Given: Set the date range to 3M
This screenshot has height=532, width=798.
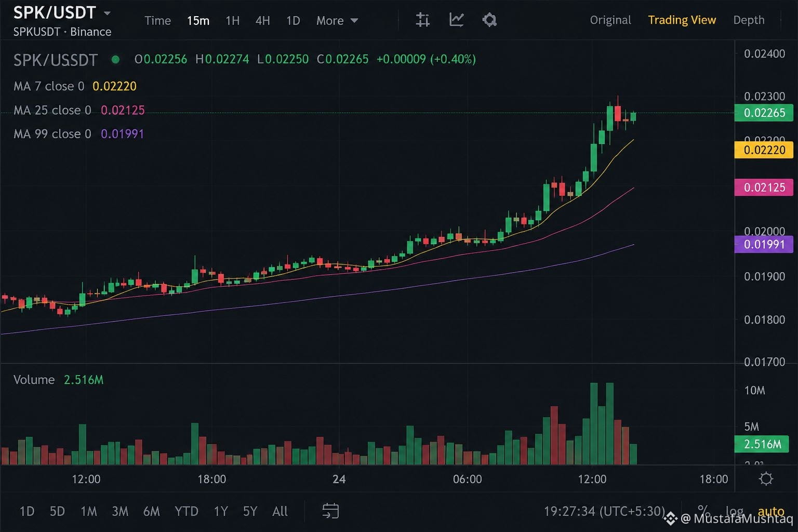Looking at the screenshot, I should [120, 511].
